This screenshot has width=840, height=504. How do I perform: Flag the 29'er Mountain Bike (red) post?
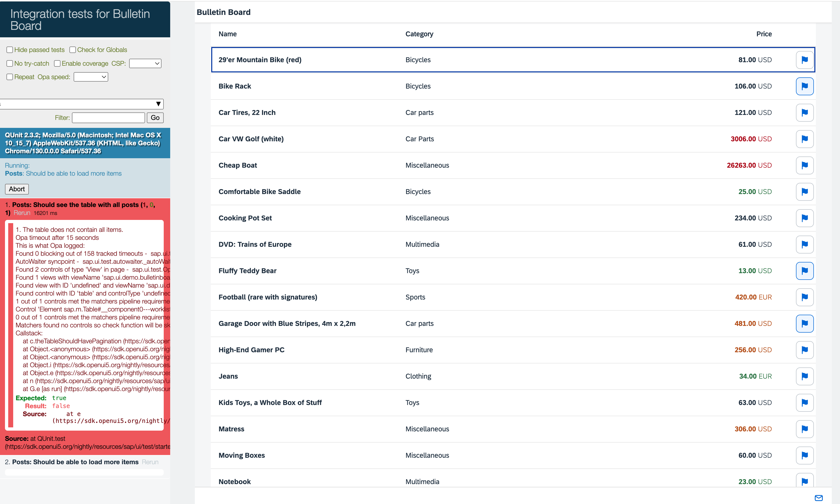pyautogui.click(x=804, y=60)
